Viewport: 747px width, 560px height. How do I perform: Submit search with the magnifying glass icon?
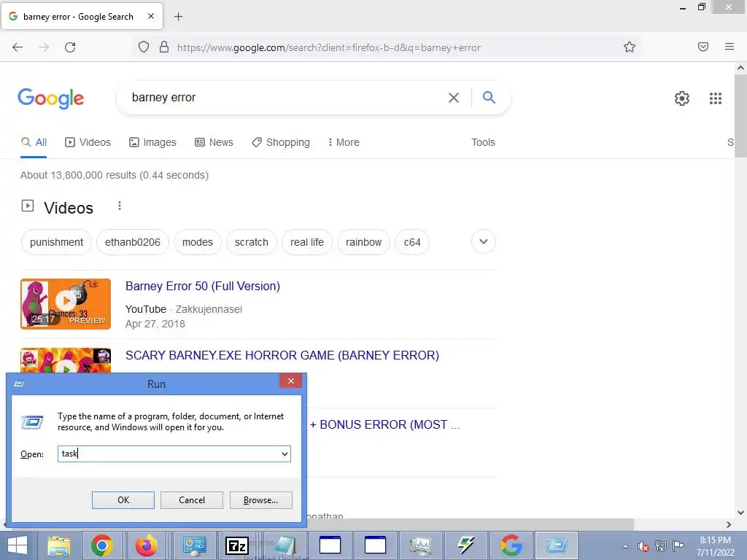click(x=489, y=98)
